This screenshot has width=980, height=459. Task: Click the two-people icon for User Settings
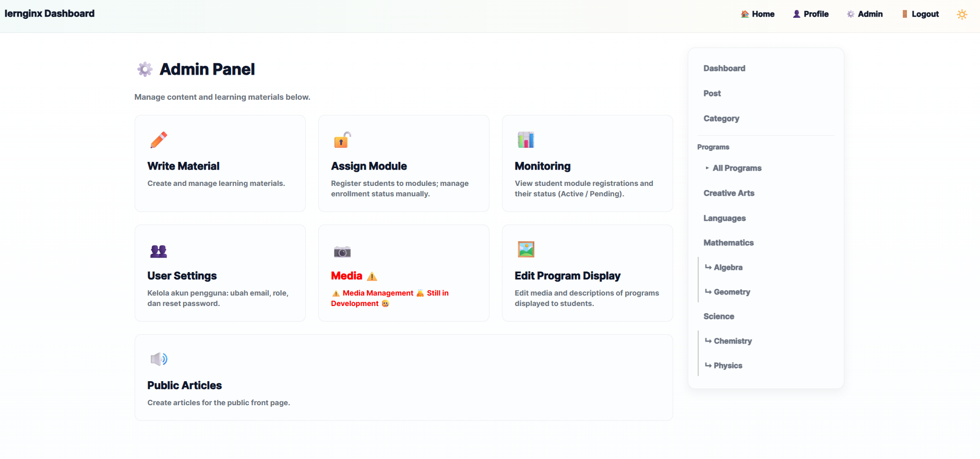159,251
